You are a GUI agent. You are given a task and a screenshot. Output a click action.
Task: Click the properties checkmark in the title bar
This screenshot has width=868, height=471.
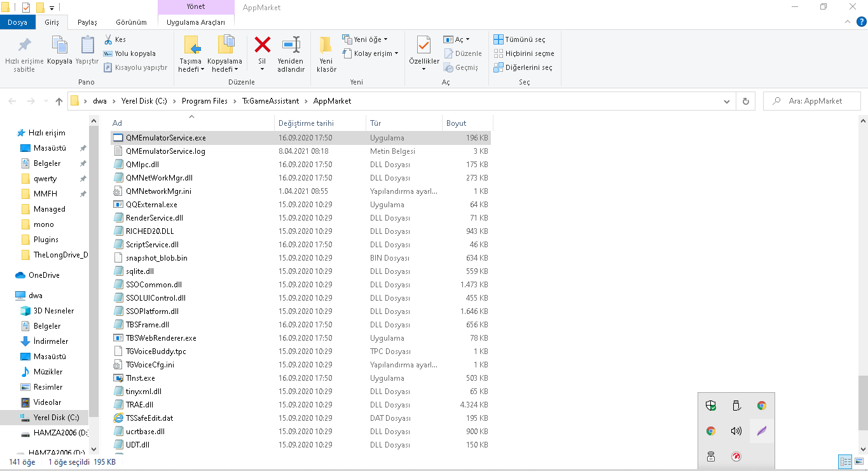click(25, 8)
